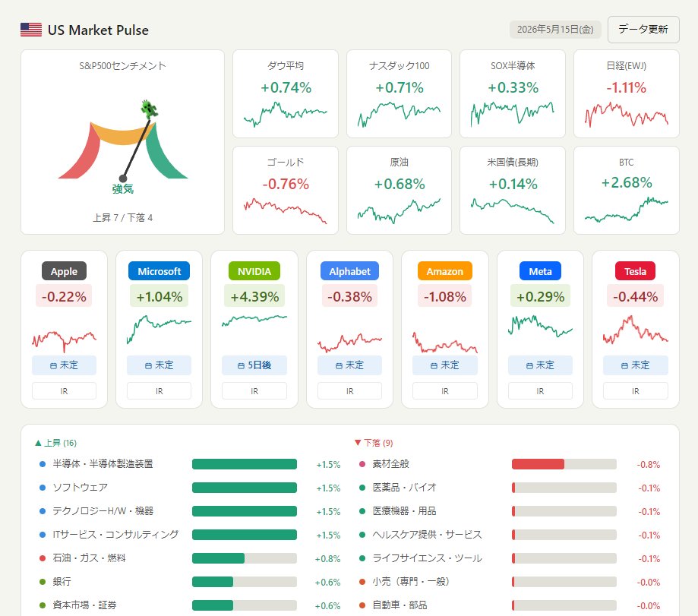This screenshot has height=616, width=698.
Task: Select the SOX半導体 index card
Action: (513, 94)
